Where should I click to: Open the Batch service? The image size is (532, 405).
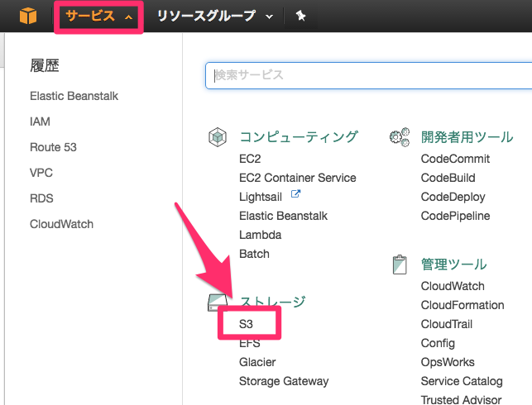(x=254, y=254)
